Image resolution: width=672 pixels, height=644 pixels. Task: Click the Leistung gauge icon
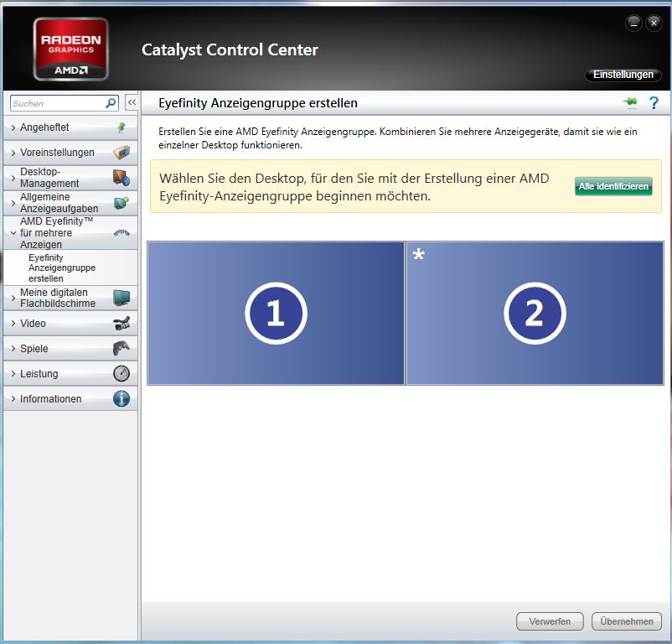tap(121, 373)
